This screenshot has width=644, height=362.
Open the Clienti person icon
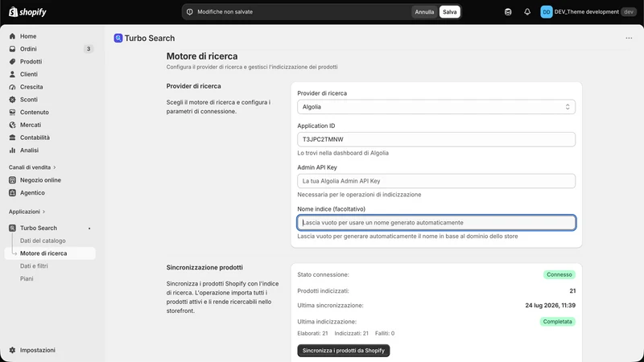(x=12, y=74)
